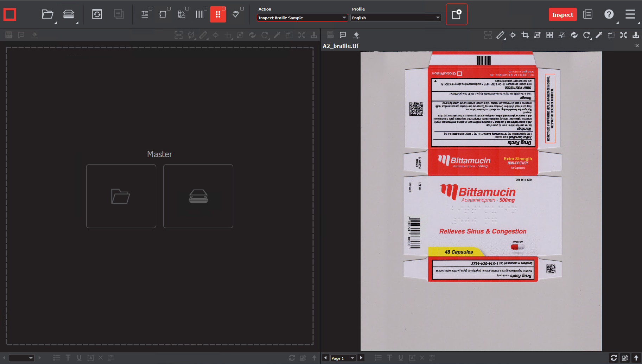Screen dimensions: 642x364
Task: Select the Braille inspection mode icon
Action: coord(218,14)
